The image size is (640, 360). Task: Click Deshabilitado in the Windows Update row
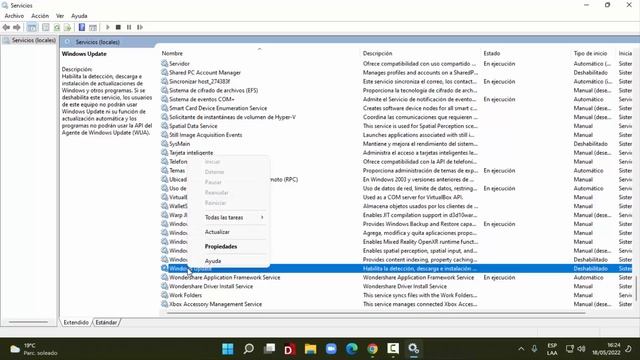(591, 269)
